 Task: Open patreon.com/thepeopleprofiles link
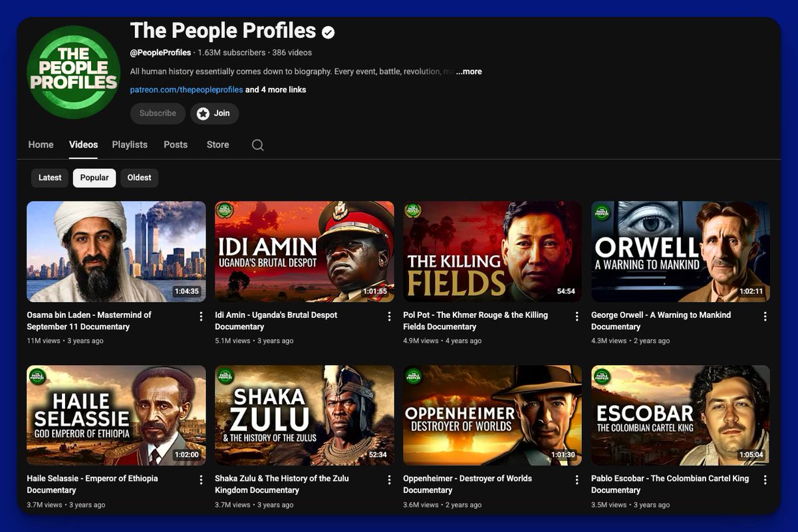[186, 90]
